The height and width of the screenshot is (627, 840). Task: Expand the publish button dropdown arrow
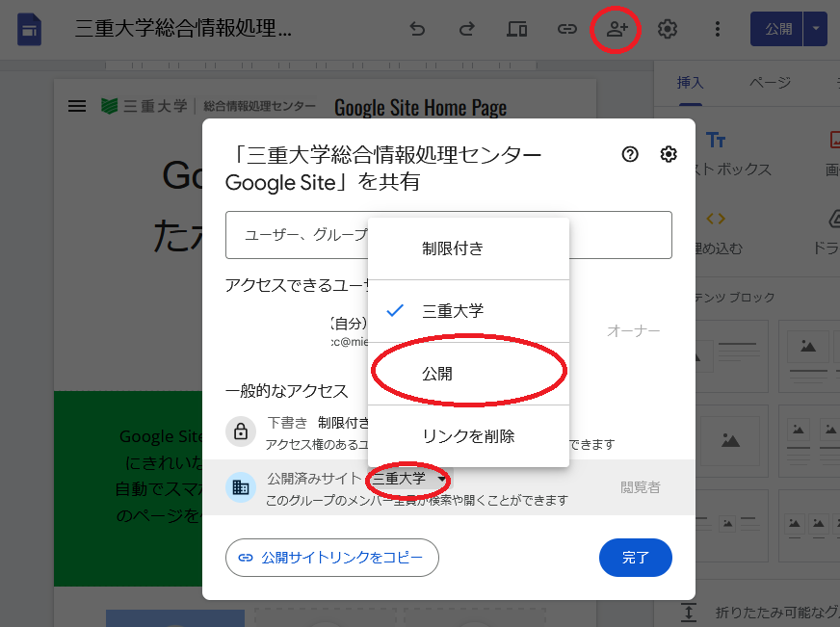816,29
